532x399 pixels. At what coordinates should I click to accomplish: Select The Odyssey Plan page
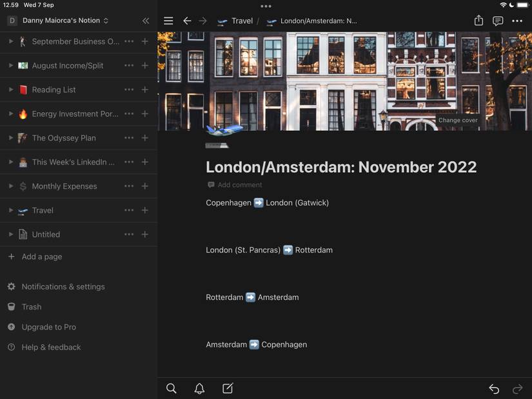[64, 138]
